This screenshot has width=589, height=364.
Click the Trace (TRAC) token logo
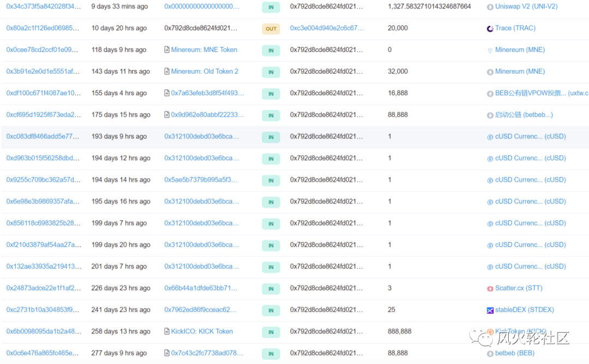[490, 28]
